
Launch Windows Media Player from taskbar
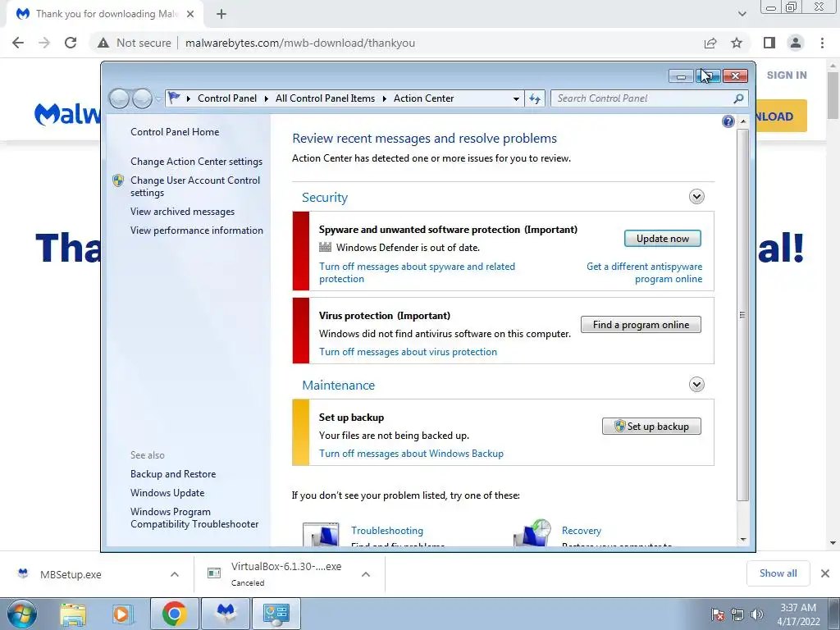point(121,614)
